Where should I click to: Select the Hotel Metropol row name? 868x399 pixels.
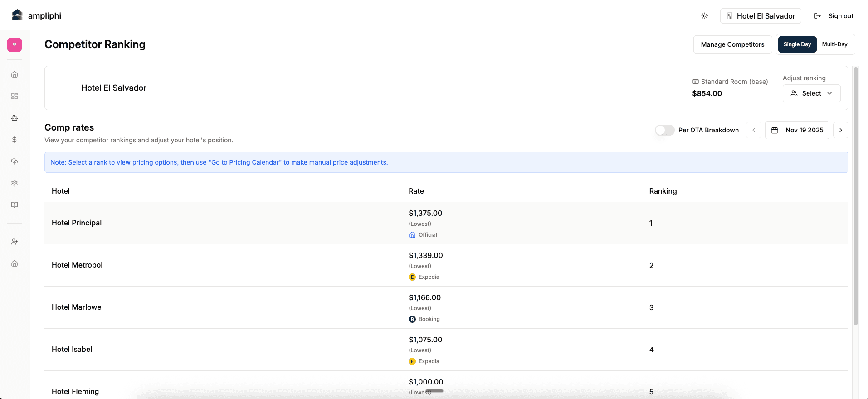tap(77, 265)
